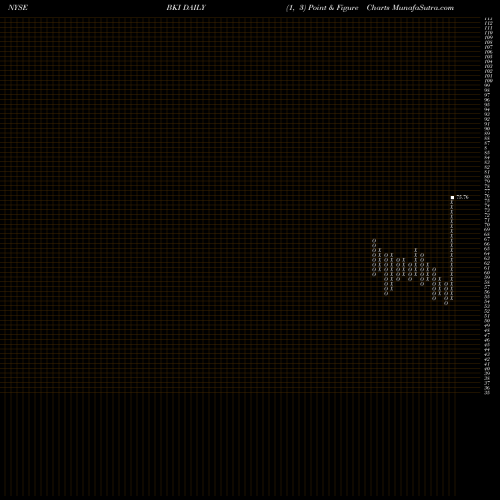Screen dimensions: 500x500
Task: Click the Charts MunafaSutra.com text
Action: [x=410, y=8]
